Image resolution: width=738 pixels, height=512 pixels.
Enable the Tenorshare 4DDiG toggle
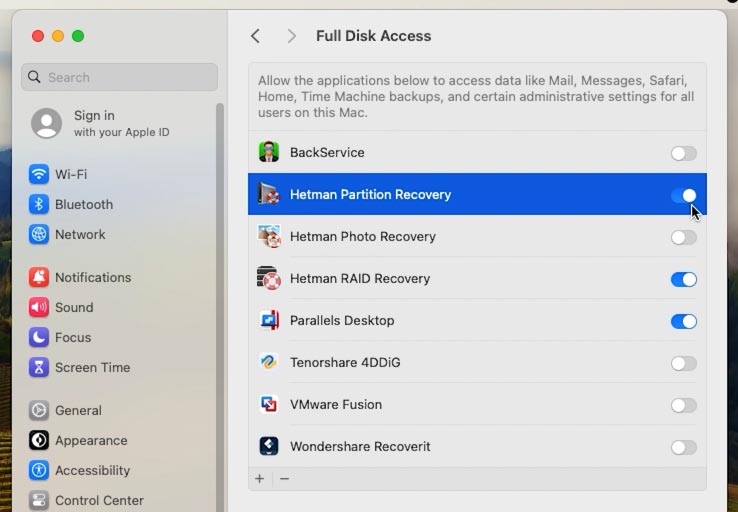[x=683, y=363]
